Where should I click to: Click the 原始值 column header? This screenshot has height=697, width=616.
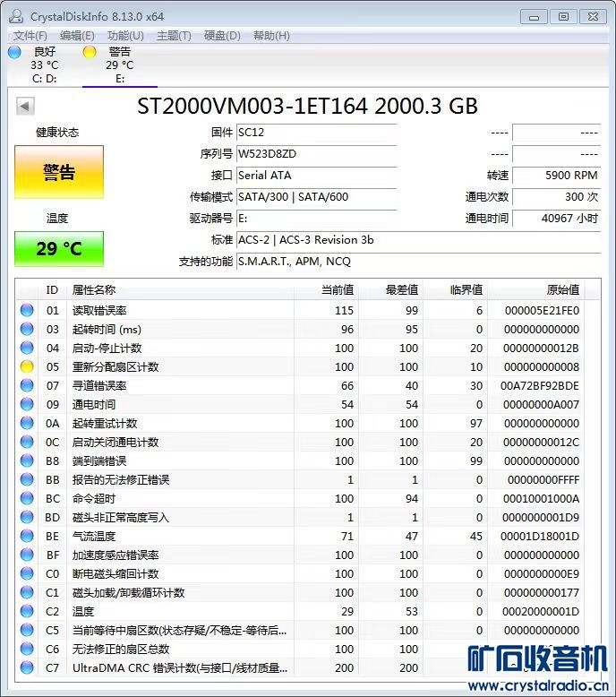tap(536, 290)
